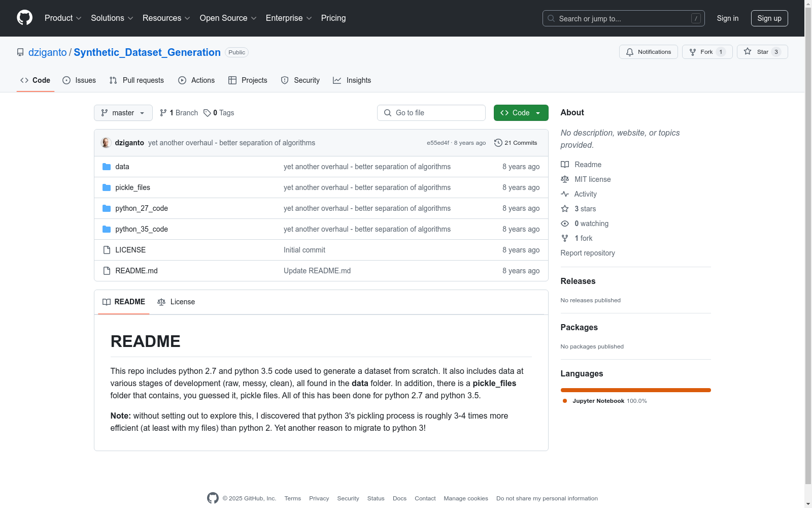Viewport: 812px width, 508px height.
Task: Open the python_35_code folder name
Action: 142,229
